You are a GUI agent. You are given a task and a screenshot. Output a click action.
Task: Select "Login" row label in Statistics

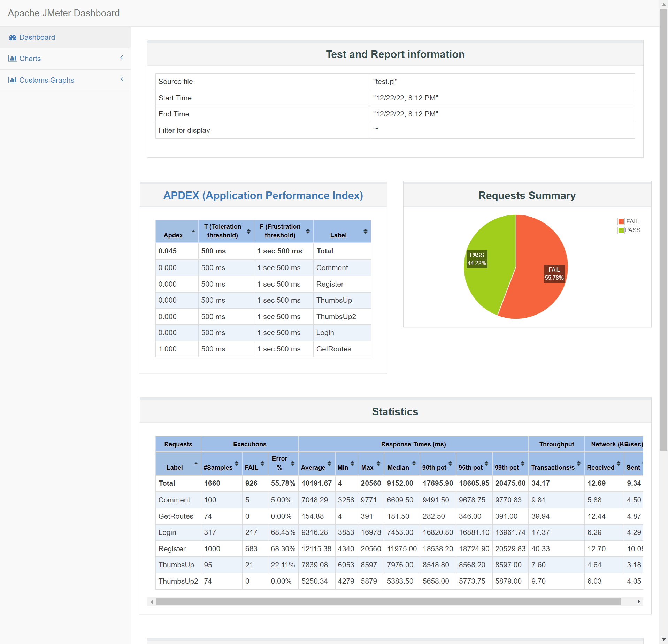point(167,532)
